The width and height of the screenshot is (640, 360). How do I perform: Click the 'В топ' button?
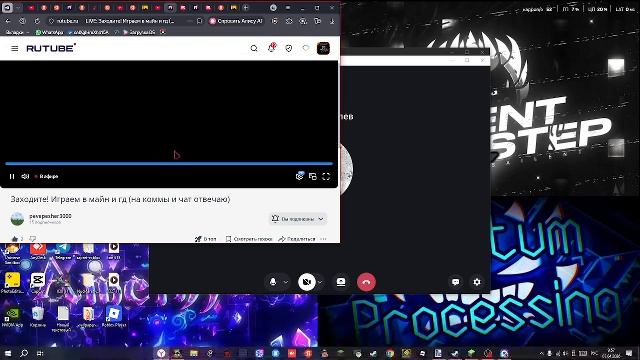point(205,239)
